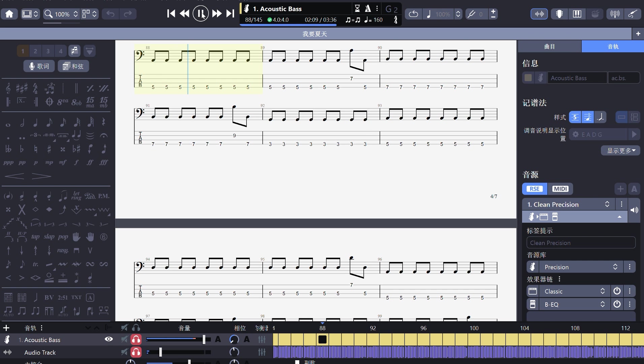644x364 pixels.
Task: Show the global audio waveform view
Action: click(x=539, y=14)
